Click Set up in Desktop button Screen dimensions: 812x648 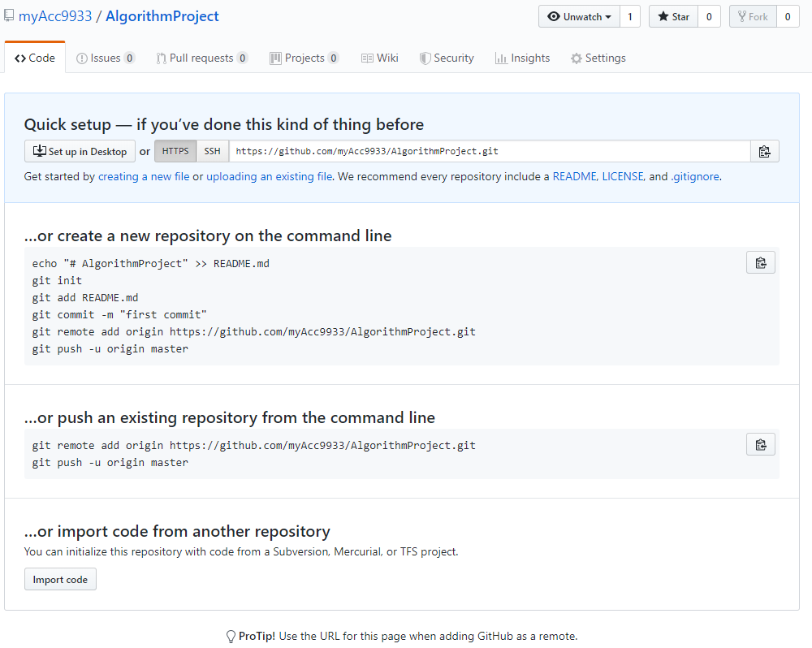(80, 151)
